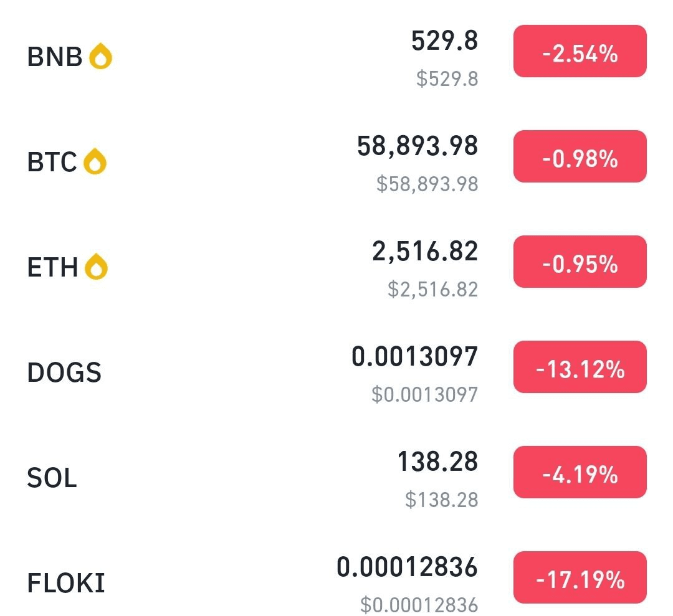673x616 pixels.
Task: Open the ETH coin name
Action: coord(52,267)
